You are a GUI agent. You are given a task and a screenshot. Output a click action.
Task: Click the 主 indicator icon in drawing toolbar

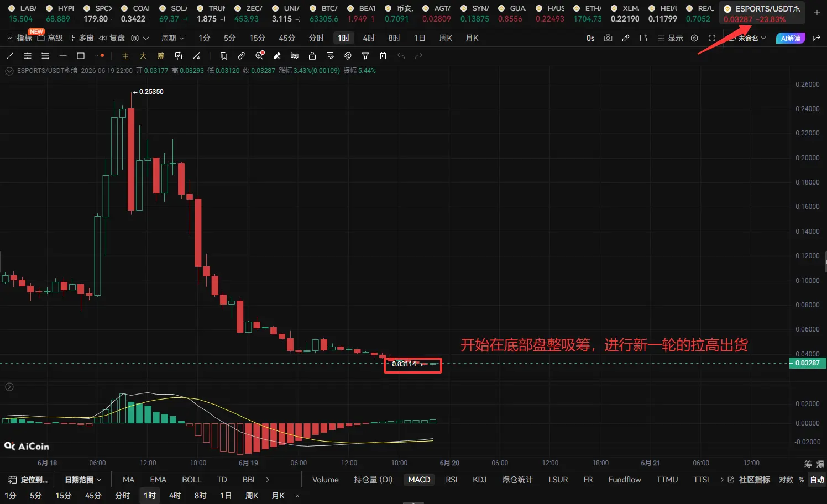click(125, 56)
